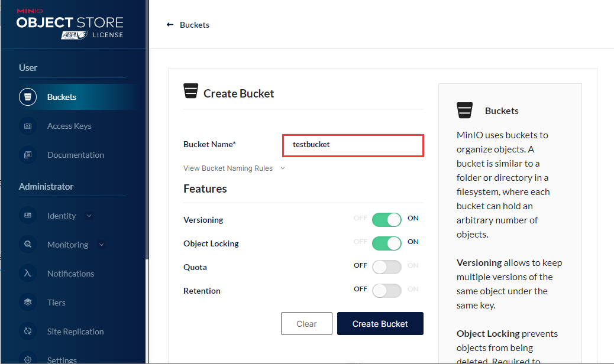The height and width of the screenshot is (364, 614).
Task: Click the Identity sidebar icon
Action: [x=28, y=216]
